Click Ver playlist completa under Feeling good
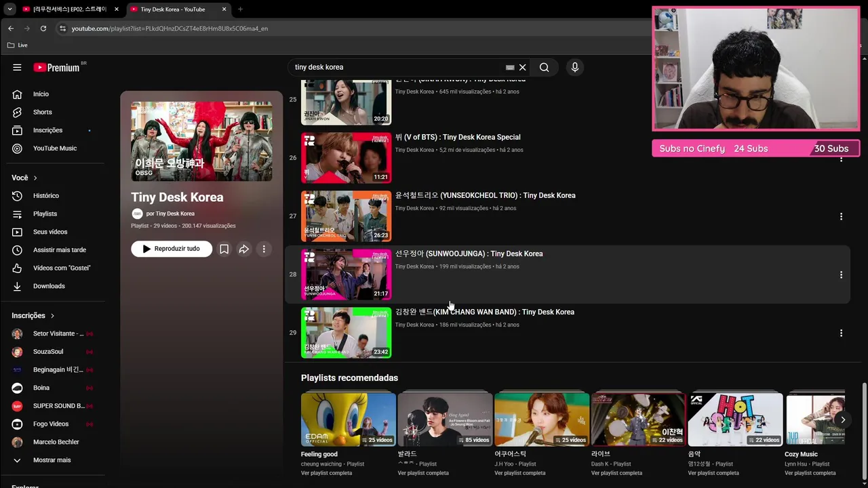The image size is (868, 488). click(326, 473)
